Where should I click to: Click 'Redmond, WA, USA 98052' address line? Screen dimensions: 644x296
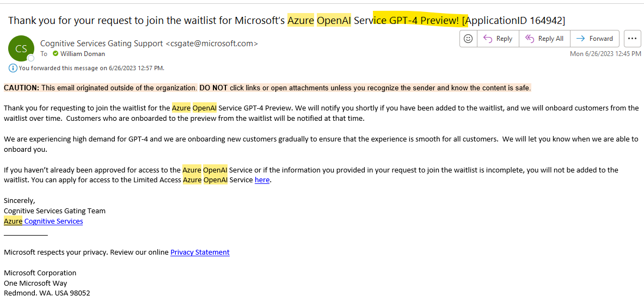click(x=47, y=293)
